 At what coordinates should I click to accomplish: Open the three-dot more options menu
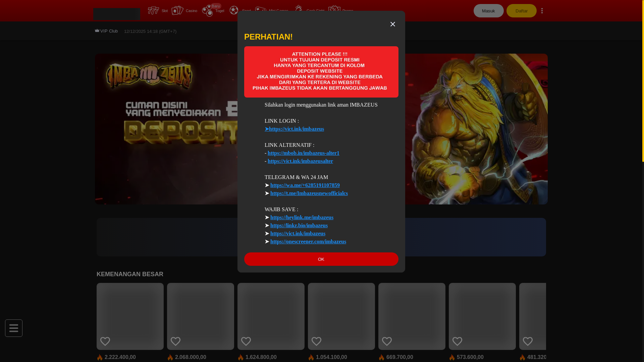click(542, 11)
